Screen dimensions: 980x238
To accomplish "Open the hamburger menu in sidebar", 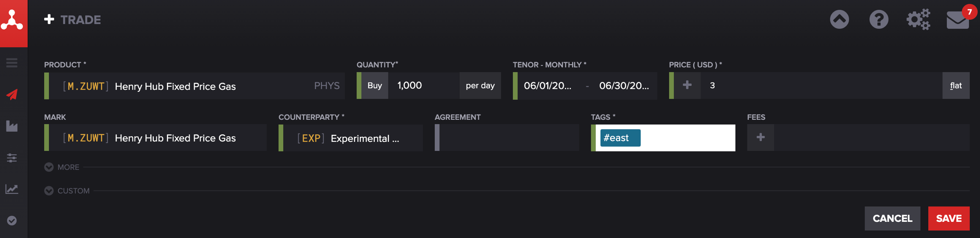I will 12,63.
